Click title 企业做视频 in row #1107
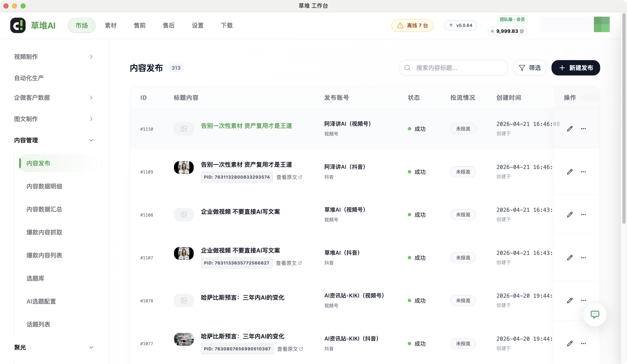 point(240,250)
